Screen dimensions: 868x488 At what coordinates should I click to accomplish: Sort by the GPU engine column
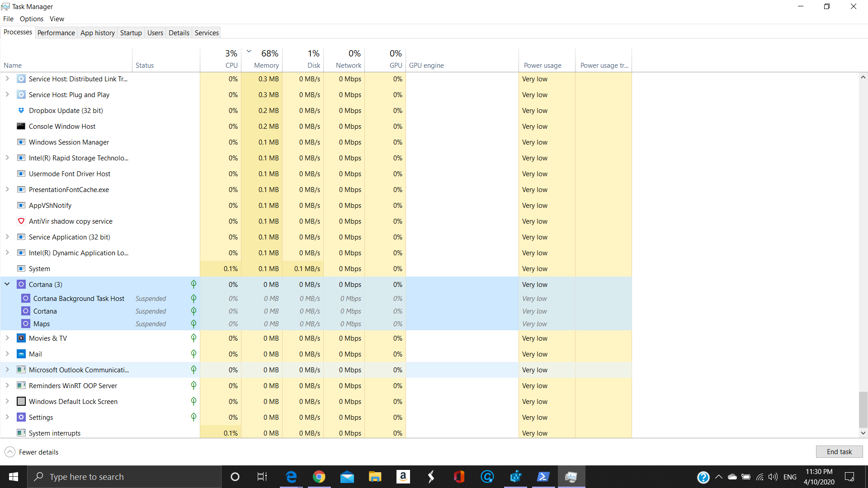click(462, 59)
